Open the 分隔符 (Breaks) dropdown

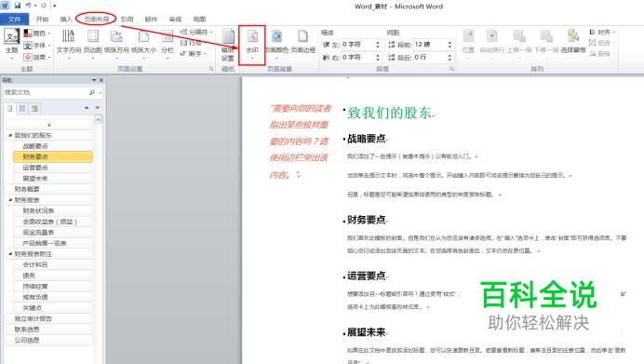(196, 32)
